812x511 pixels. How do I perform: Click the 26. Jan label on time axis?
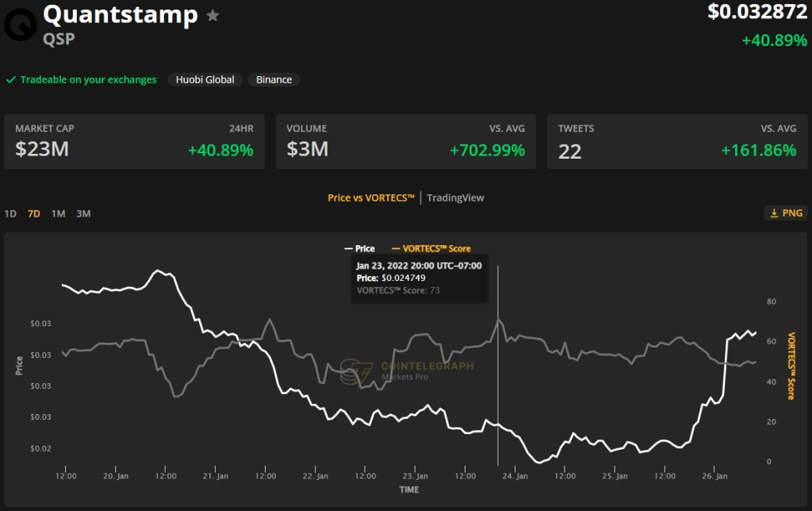point(715,476)
